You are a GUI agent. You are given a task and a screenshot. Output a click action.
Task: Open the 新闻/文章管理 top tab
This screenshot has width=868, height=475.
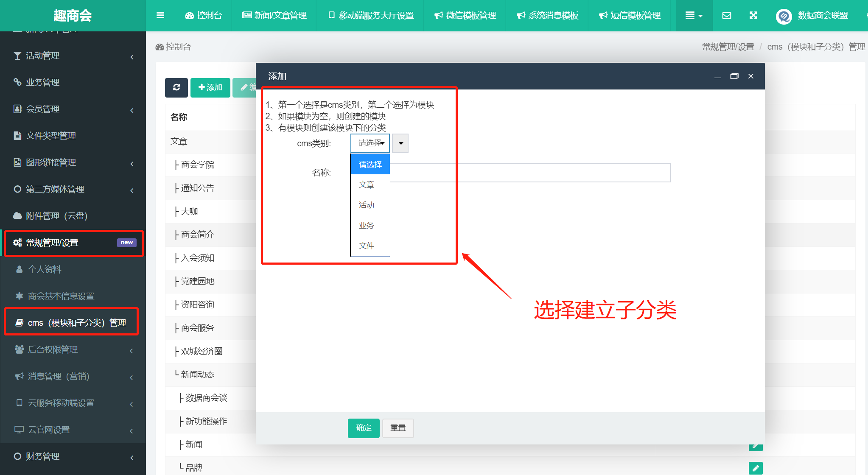274,16
